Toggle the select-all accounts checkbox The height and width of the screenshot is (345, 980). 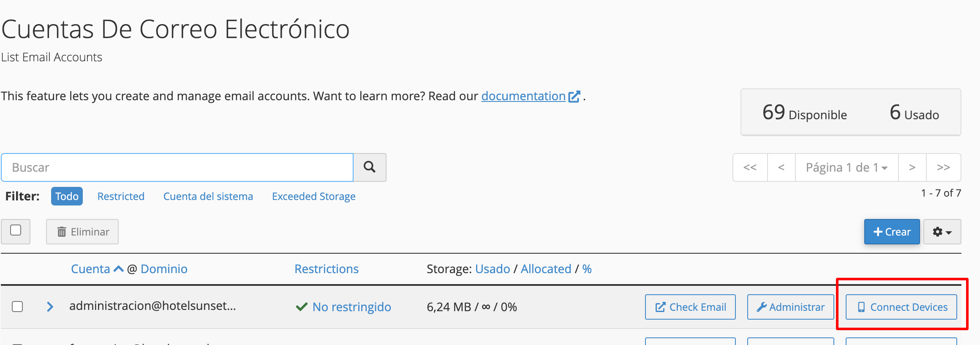16,230
